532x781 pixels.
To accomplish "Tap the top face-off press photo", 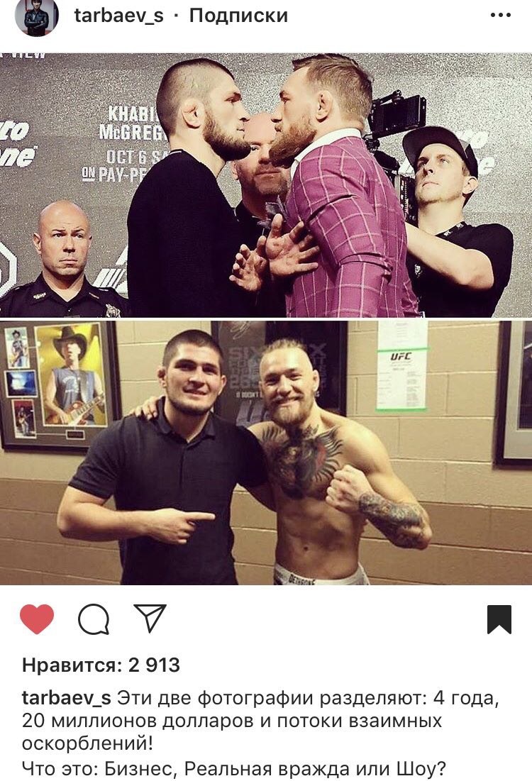I will tap(266, 184).
